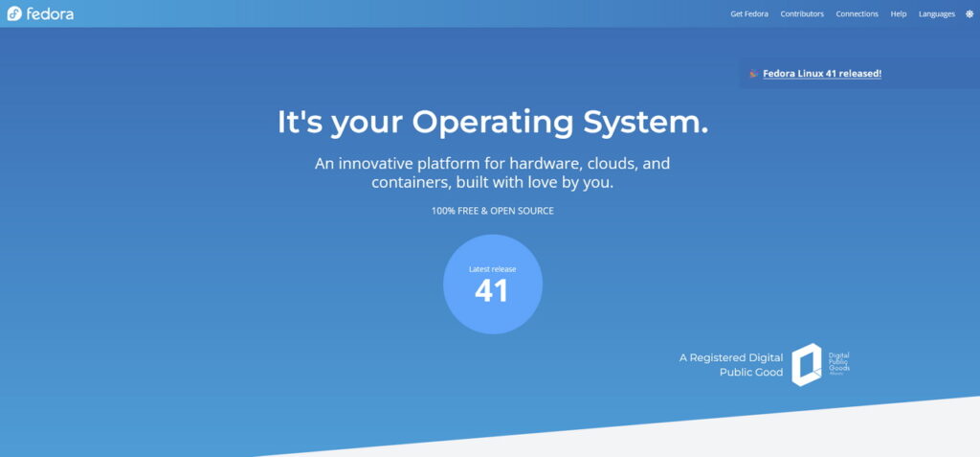Open the Get Fedora menu

tap(749, 13)
